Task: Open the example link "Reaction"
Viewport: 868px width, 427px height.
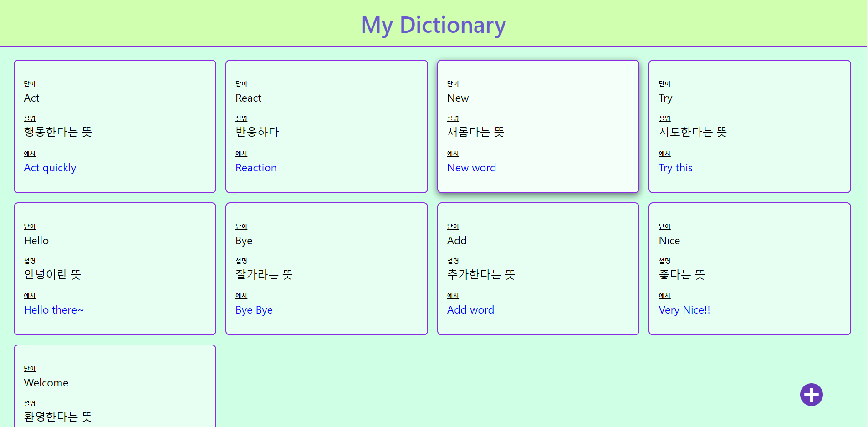Action: 256,167
